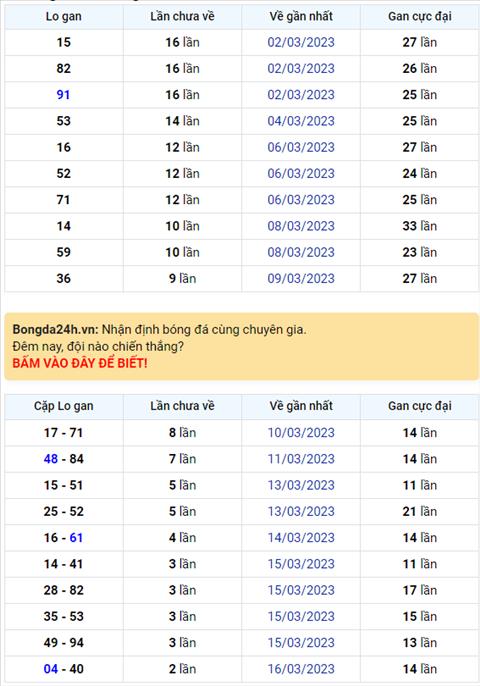Click blue number 61 in pair 16 - 61
The image size is (480, 686).
pos(76,538)
